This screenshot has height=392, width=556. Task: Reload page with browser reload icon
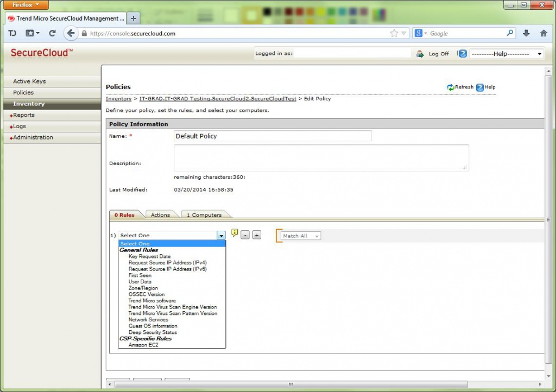coord(53,33)
